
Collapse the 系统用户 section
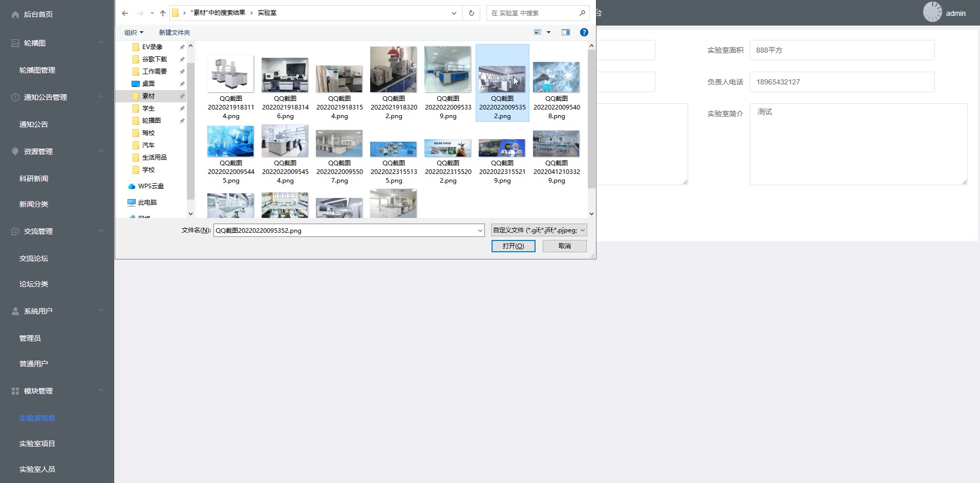coord(101,311)
